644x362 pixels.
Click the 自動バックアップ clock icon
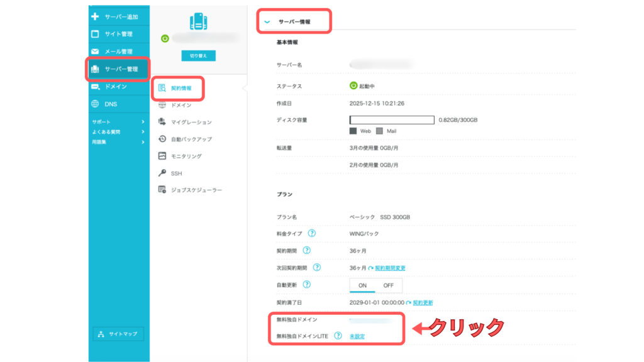(x=162, y=139)
